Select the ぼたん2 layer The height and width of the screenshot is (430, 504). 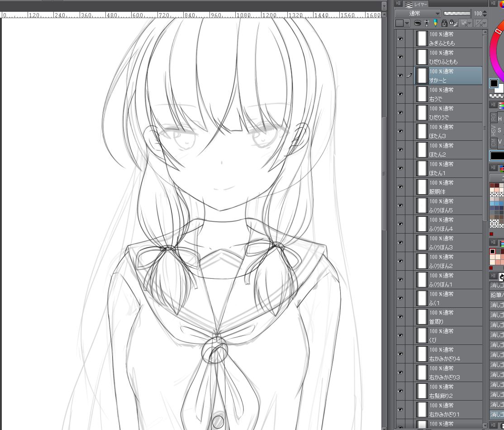coord(448,150)
